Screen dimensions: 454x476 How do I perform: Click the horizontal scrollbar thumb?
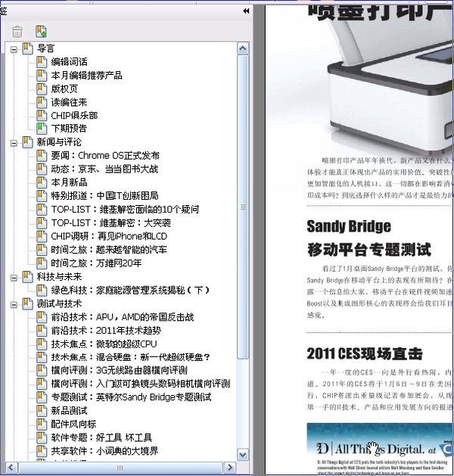[x=120, y=468]
